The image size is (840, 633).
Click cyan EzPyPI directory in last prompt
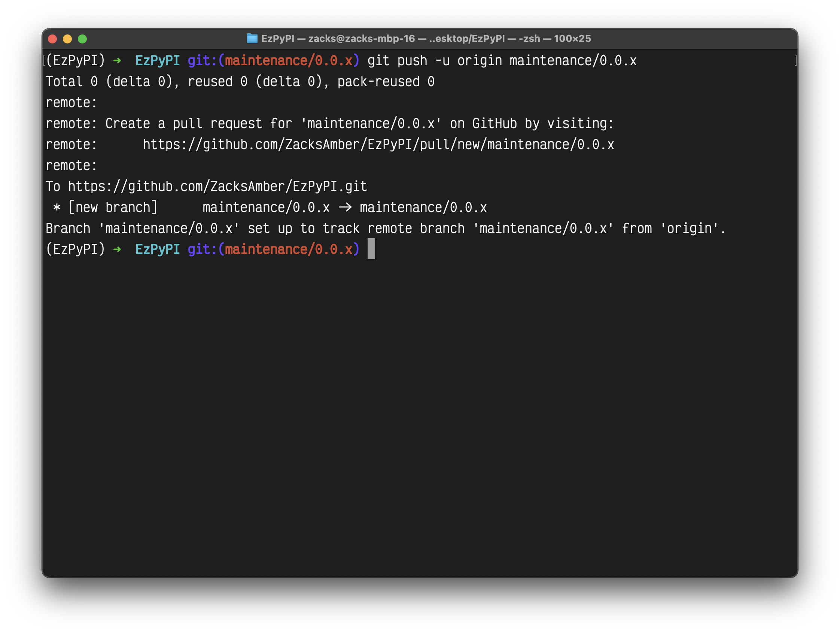click(158, 249)
